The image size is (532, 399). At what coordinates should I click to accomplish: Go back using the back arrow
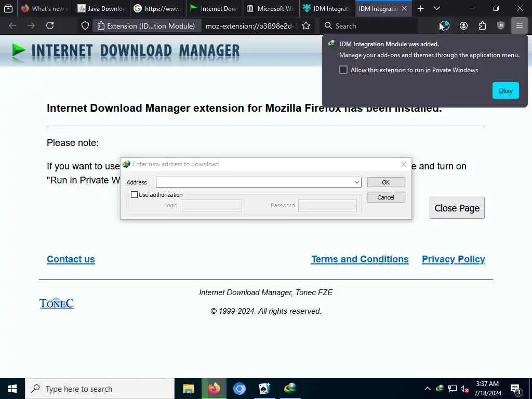12,26
